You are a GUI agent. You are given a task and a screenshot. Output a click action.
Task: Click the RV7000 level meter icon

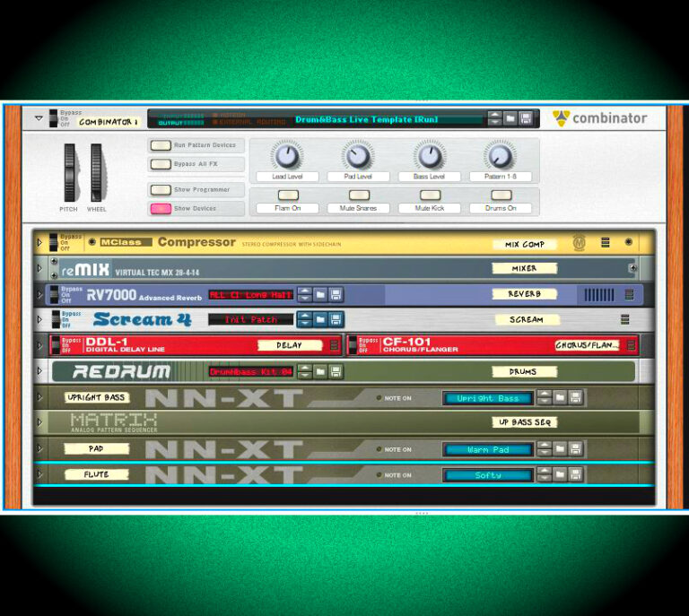click(629, 295)
